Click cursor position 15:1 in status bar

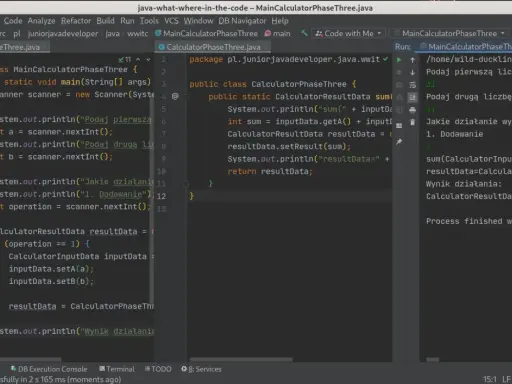coord(489,379)
